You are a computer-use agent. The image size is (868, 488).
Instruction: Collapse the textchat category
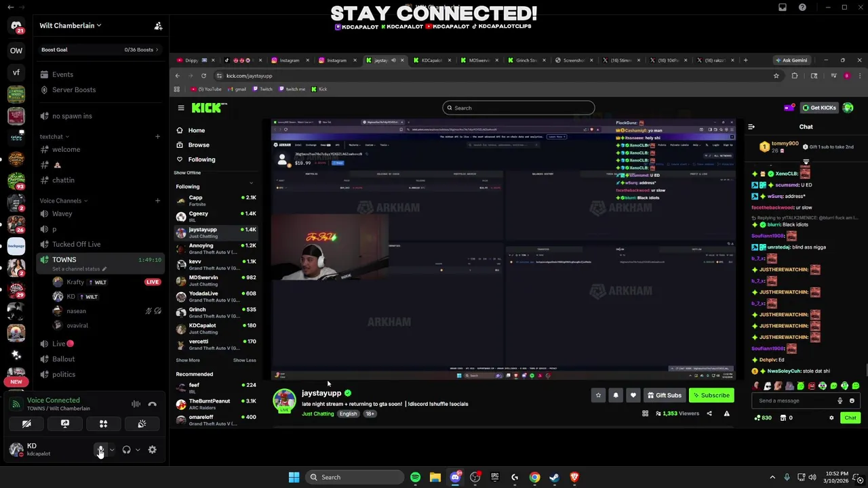click(x=54, y=137)
